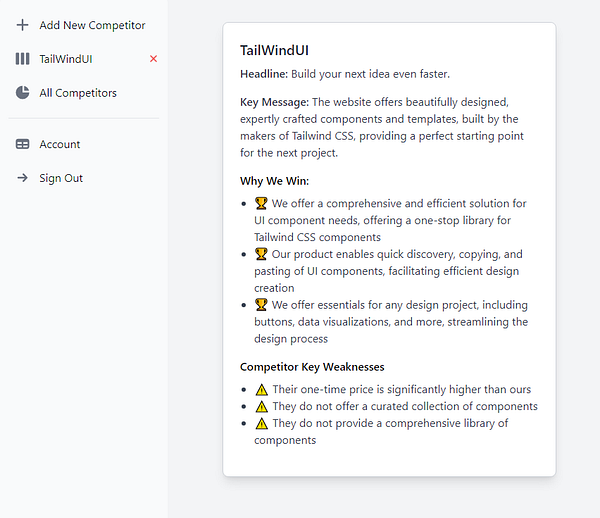Click the Account card icon
Image resolution: width=600 pixels, height=518 pixels.
pyautogui.click(x=23, y=144)
